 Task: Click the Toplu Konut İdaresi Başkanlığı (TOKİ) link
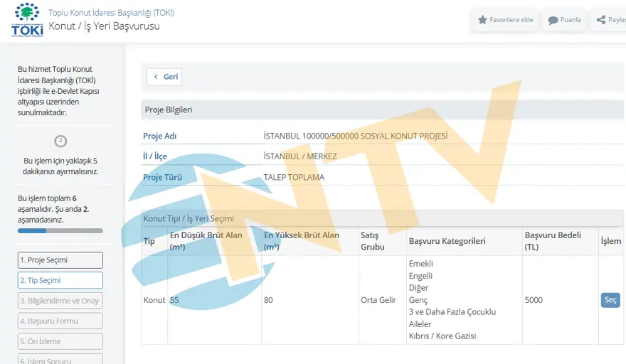tap(111, 13)
